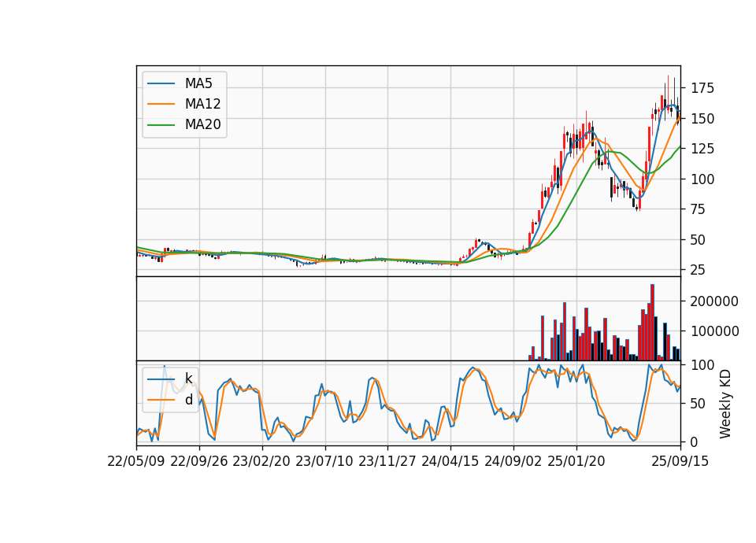Click the d legend label in KD panel
This screenshot has width=756, height=543.
[x=188, y=400]
